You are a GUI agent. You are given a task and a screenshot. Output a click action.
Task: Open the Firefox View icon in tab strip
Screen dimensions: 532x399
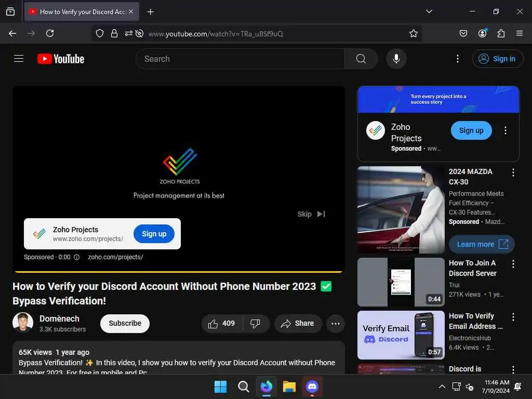point(10,12)
